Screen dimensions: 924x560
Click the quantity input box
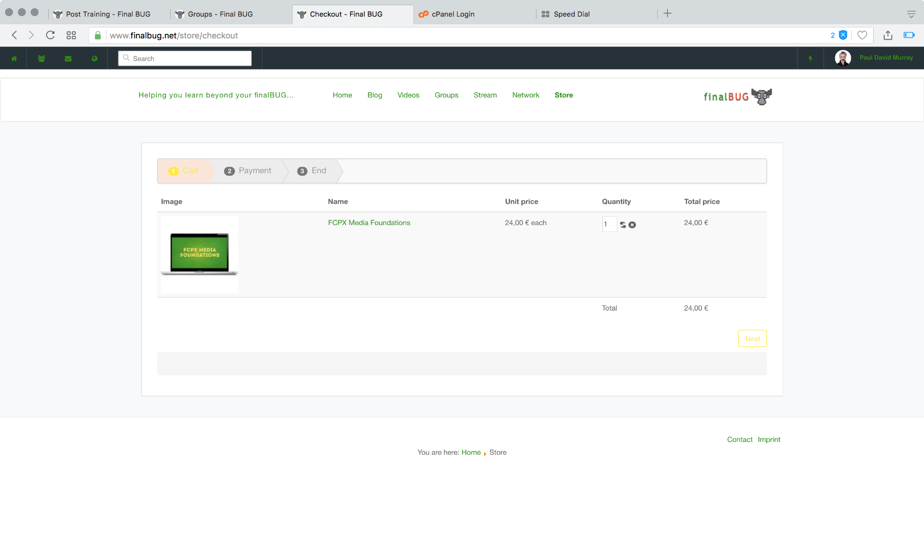point(609,224)
